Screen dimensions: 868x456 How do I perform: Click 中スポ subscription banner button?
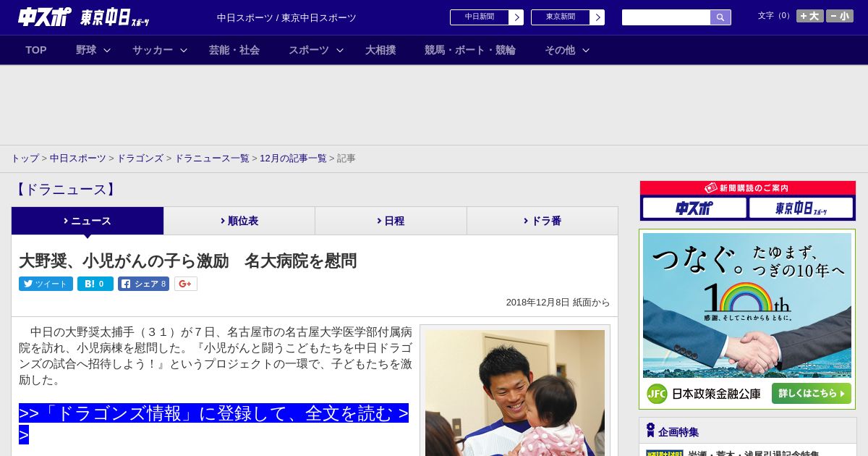coord(694,208)
